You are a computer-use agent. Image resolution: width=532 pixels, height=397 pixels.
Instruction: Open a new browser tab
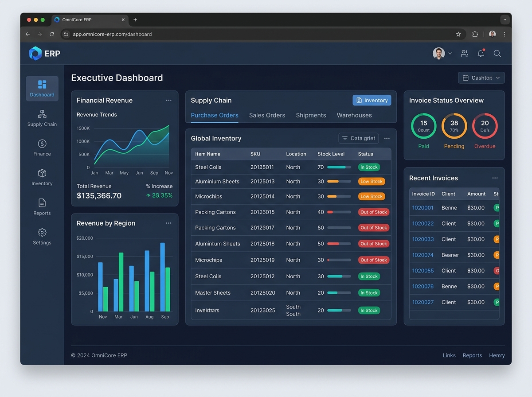click(x=135, y=19)
